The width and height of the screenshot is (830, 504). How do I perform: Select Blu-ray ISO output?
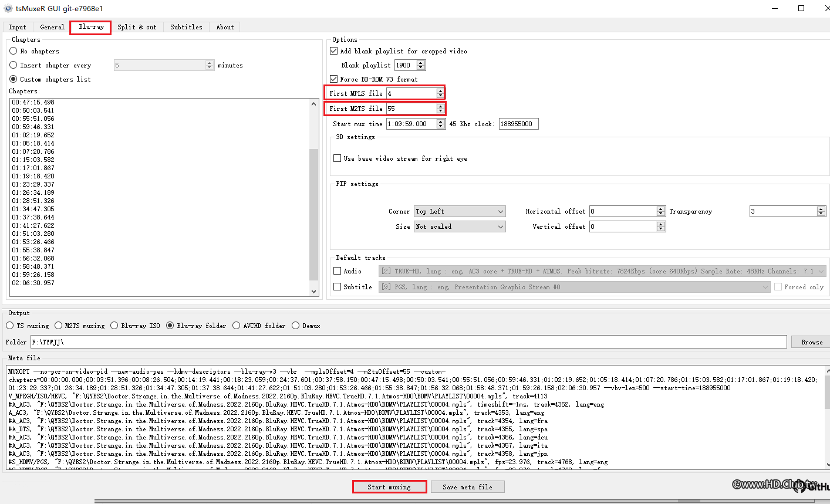point(136,326)
